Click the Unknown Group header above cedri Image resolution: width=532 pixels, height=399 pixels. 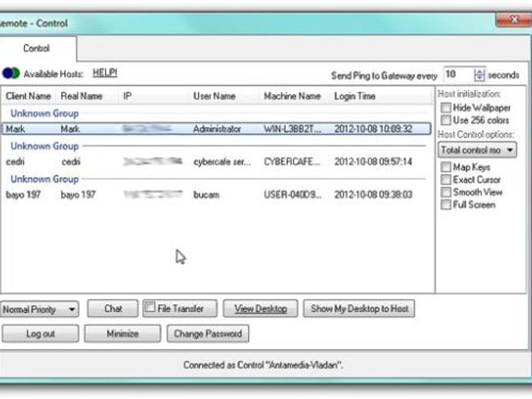(45, 146)
